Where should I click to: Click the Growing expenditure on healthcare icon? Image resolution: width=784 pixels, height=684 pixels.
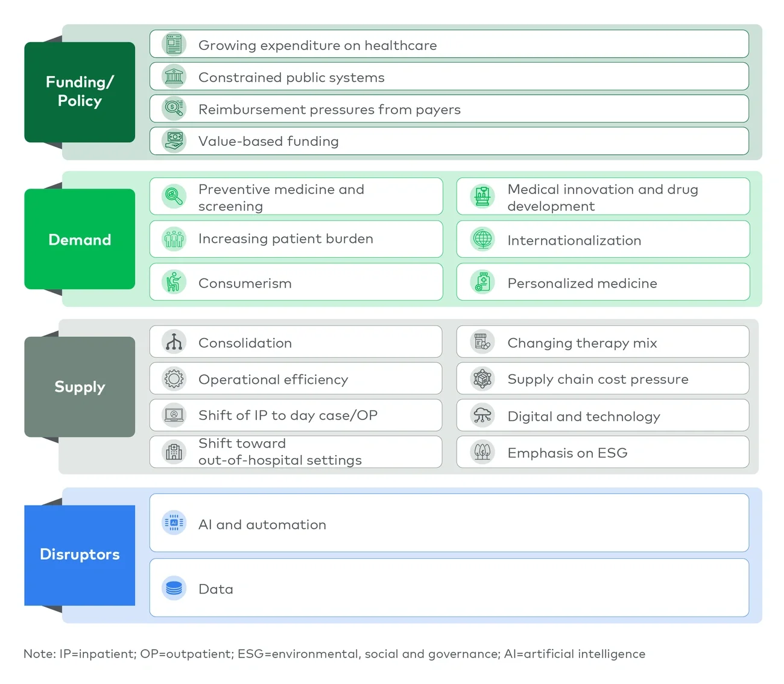tap(174, 45)
